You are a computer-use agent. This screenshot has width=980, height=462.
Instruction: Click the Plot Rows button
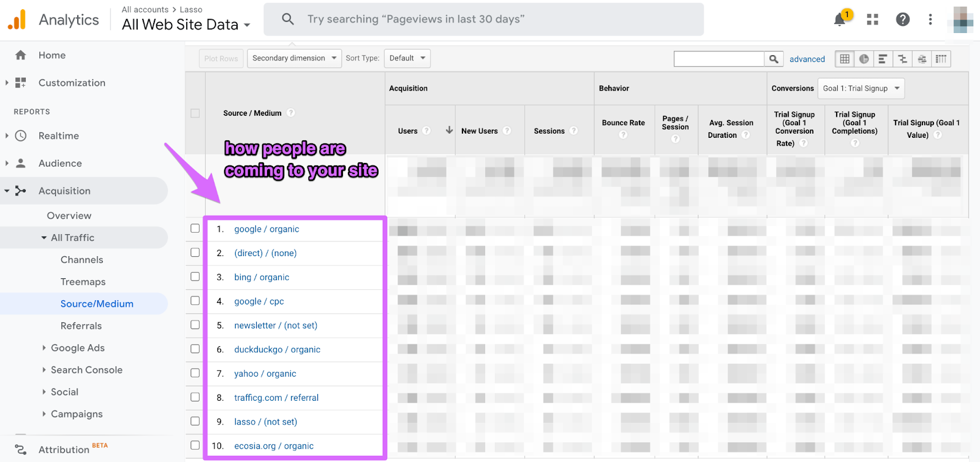(221, 58)
